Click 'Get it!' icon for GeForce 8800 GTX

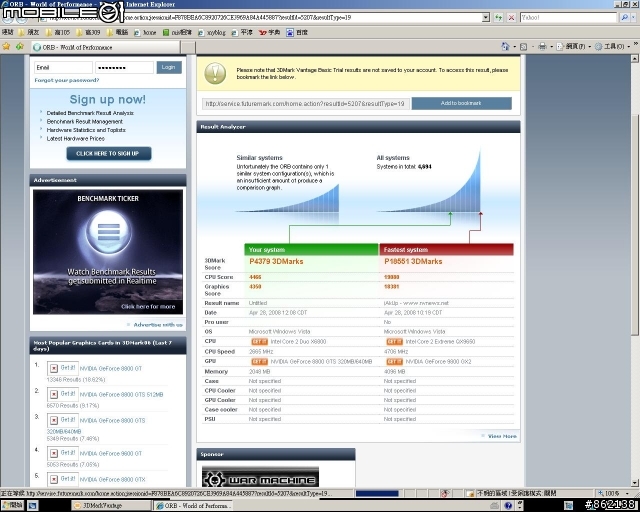[62, 479]
